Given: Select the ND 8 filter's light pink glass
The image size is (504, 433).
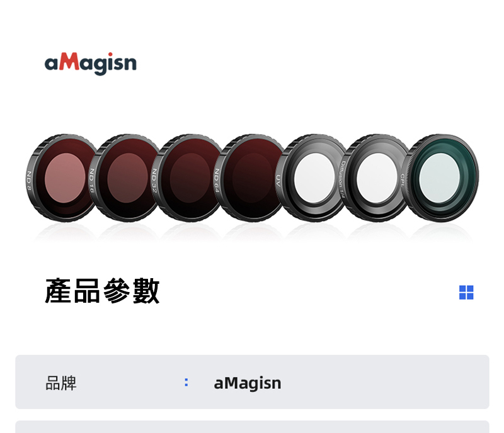Looking at the screenshot, I should tap(65, 177).
